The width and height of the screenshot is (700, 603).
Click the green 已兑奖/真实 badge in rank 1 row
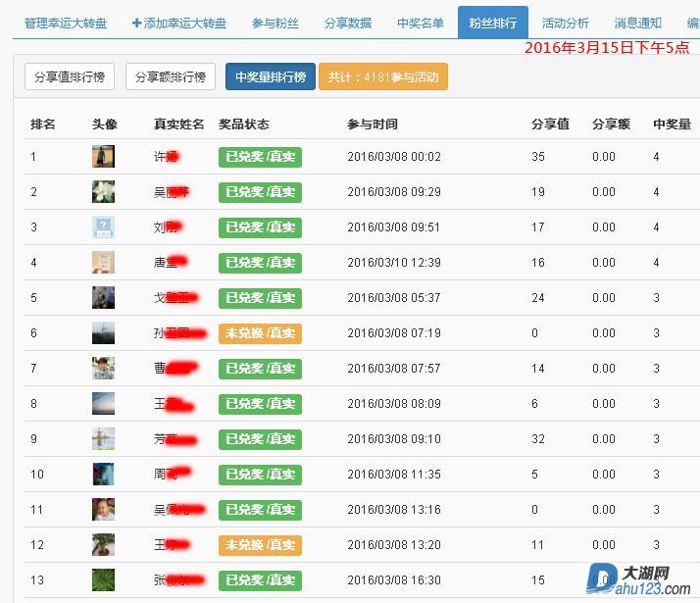260,157
